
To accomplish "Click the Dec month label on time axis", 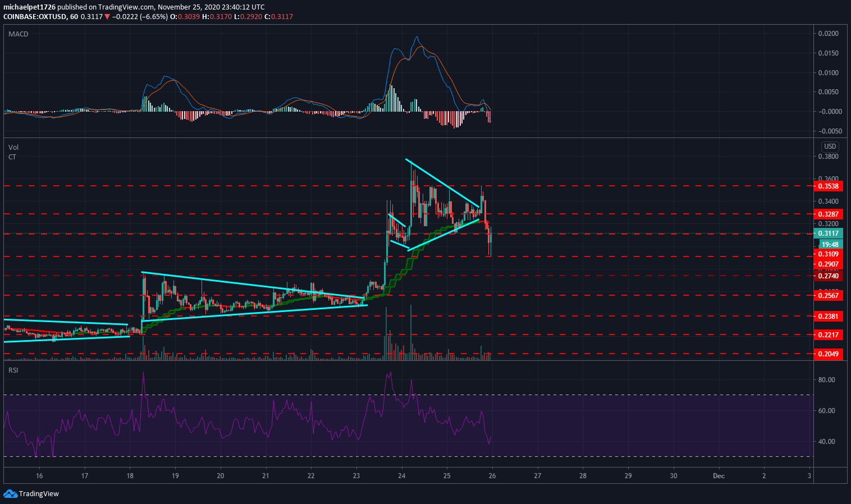I will 719,476.
